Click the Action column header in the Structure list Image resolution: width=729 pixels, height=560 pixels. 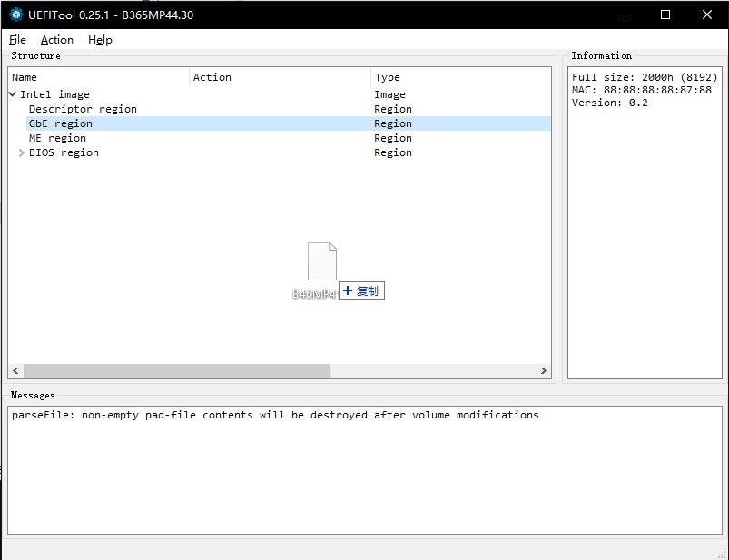click(212, 77)
